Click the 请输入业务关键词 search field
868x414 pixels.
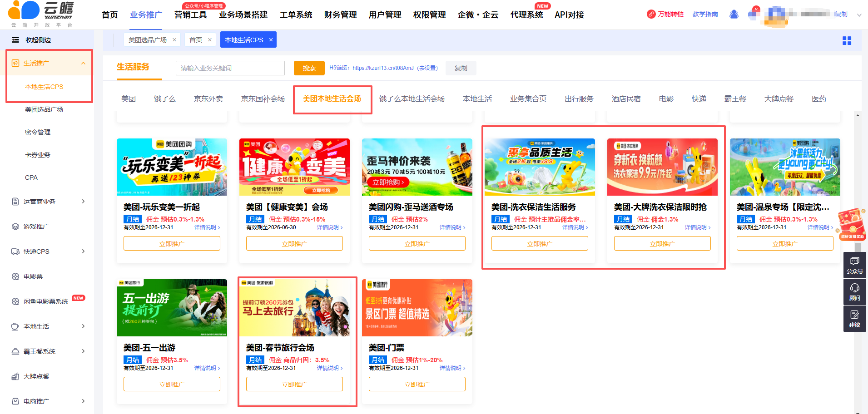point(230,68)
